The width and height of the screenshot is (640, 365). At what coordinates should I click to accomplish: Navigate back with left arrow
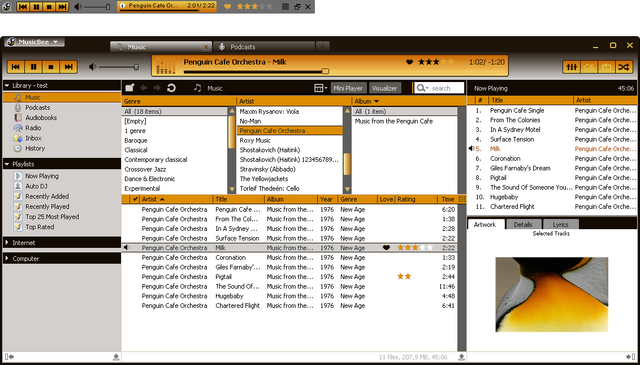coord(144,88)
